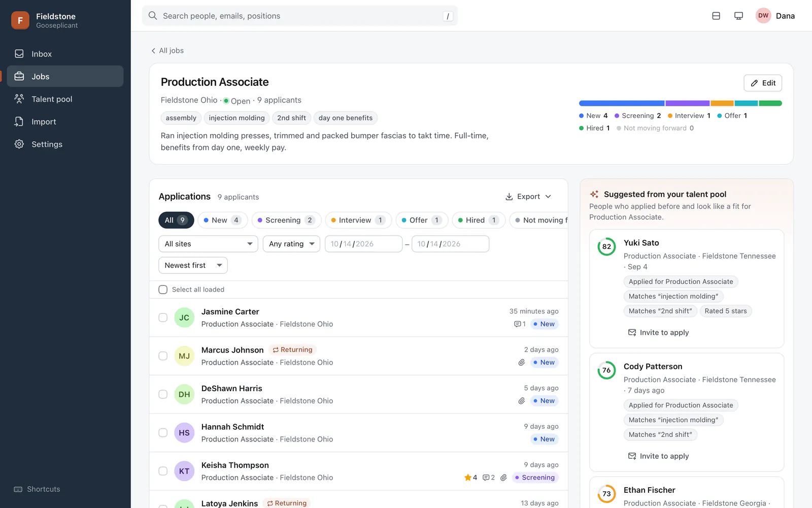Click the green Hired segment of pipeline bar
The image size is (812, 508).
pyautogui.click(x=770, y=103)
